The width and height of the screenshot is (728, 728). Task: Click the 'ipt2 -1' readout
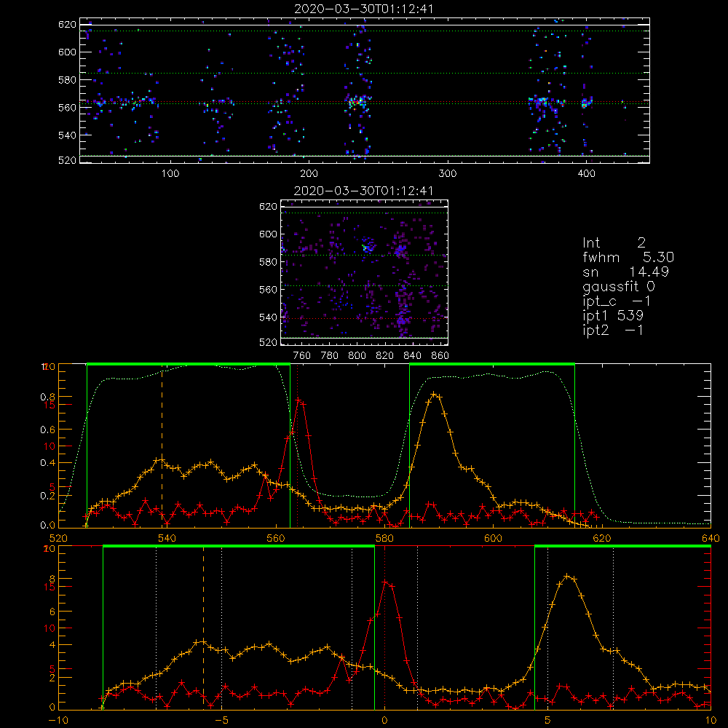613,330
